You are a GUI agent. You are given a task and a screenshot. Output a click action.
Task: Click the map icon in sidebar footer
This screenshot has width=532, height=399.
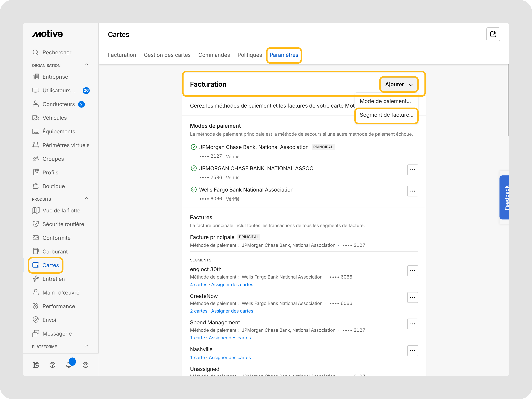click(x=36, y=365)
